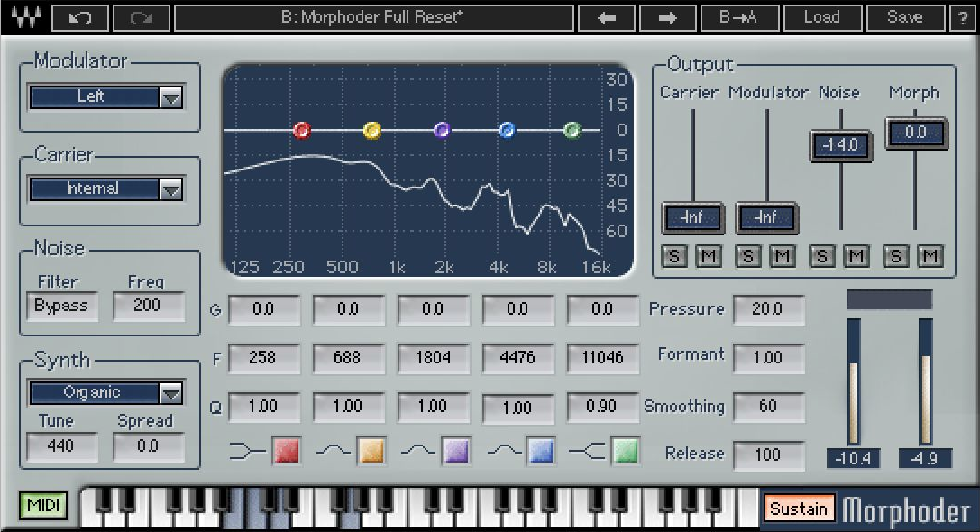Click the Synth Spread value field
Screen dimensions: 980x532
pyautogui.click(x=148, y=446)
